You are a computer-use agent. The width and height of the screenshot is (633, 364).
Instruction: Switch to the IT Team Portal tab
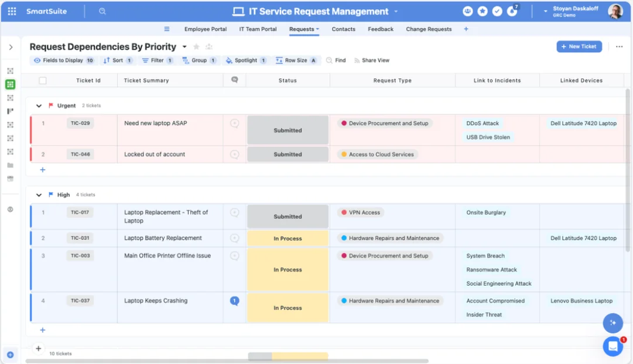[x=258, y=29]
